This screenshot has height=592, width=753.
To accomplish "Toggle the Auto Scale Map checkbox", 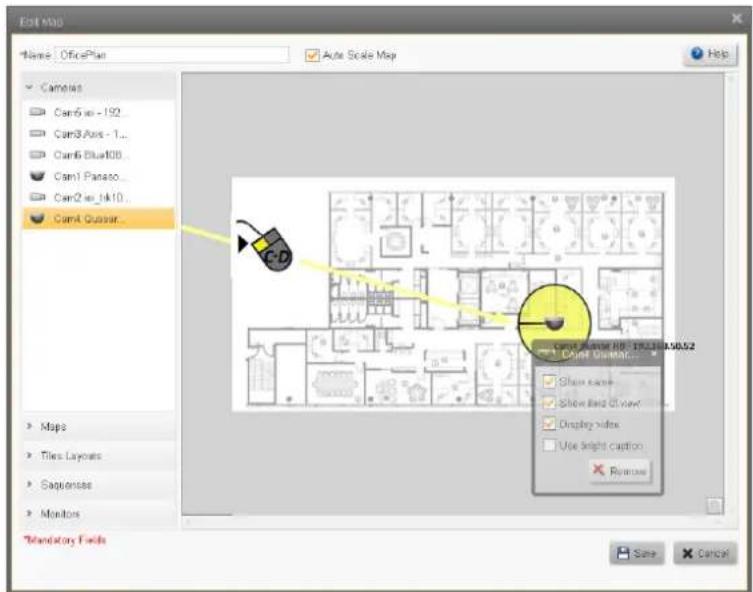I will 312,56.
